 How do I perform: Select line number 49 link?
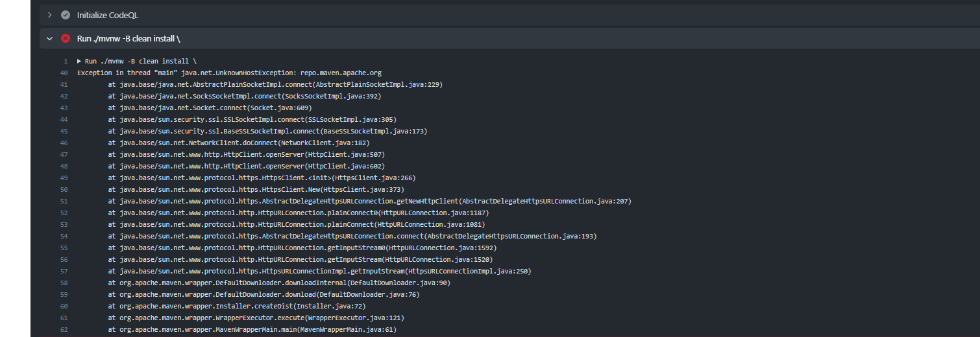64,178
